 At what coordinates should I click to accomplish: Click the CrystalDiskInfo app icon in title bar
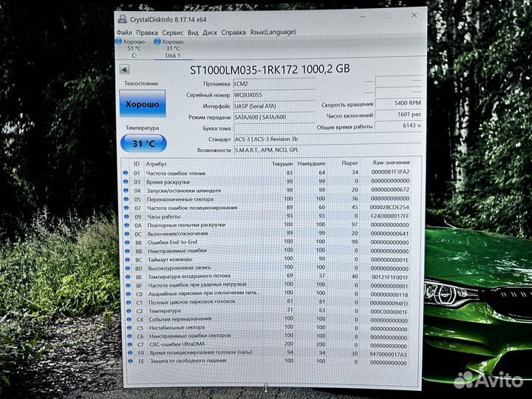[x=122, y=19]
